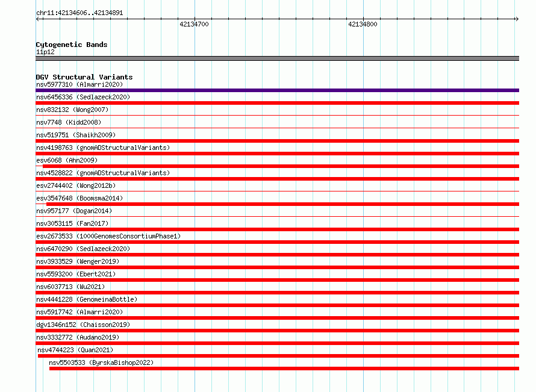Click nsv6470290 (Sedlazeck2020) label
The height and width of the screenshot is (392, 536).
click(x=83, y=249)
